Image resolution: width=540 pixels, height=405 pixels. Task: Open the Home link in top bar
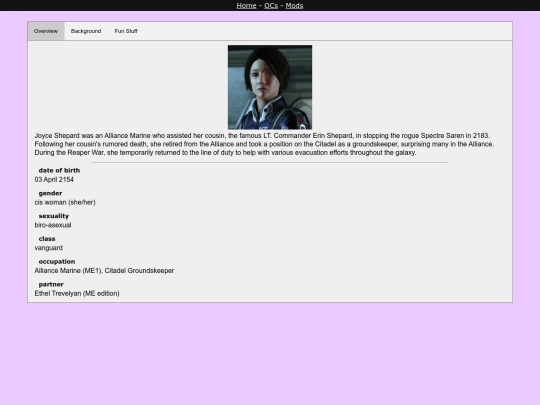[x=246, y=6]
